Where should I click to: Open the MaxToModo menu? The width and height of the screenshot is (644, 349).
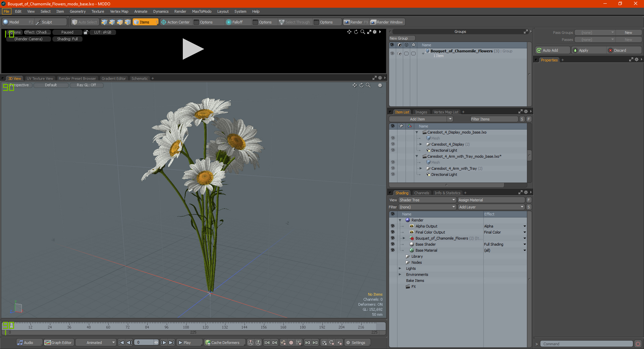(202, 11)
